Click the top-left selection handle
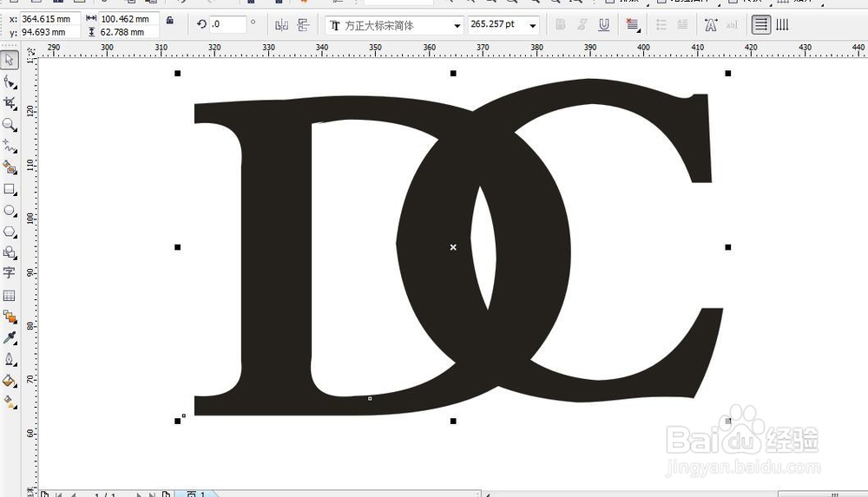The image size is (868, 497). (x=178, y=73)
